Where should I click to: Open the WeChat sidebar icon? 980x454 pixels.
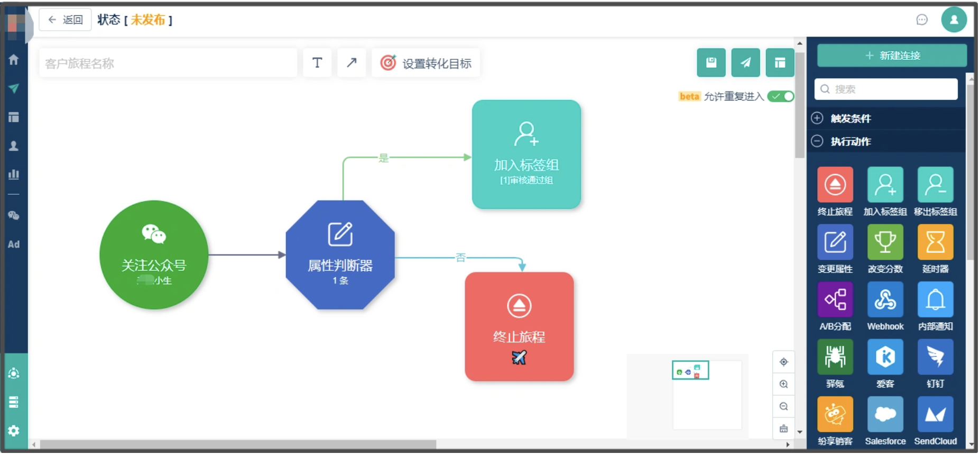click(14, 215)
